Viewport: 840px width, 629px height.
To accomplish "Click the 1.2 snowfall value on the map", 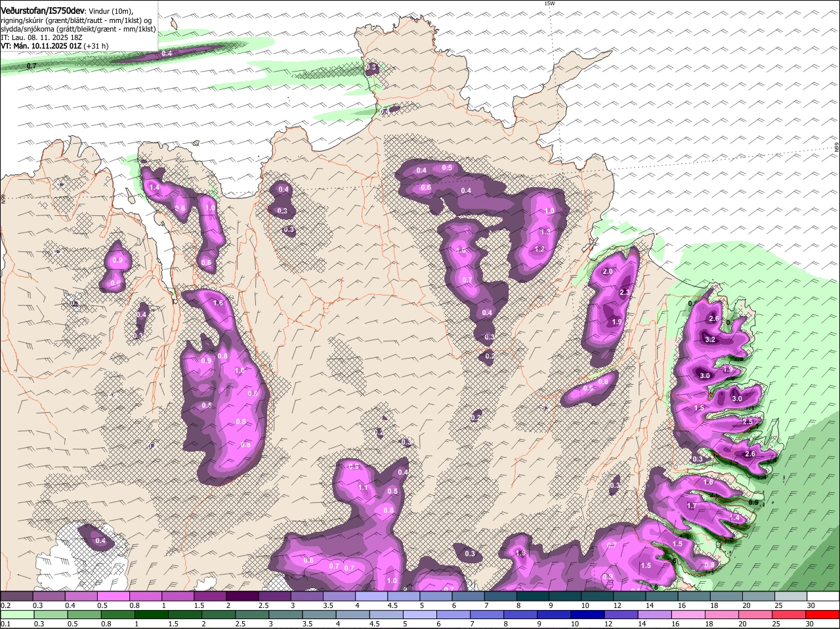I will tap(540, 249).
